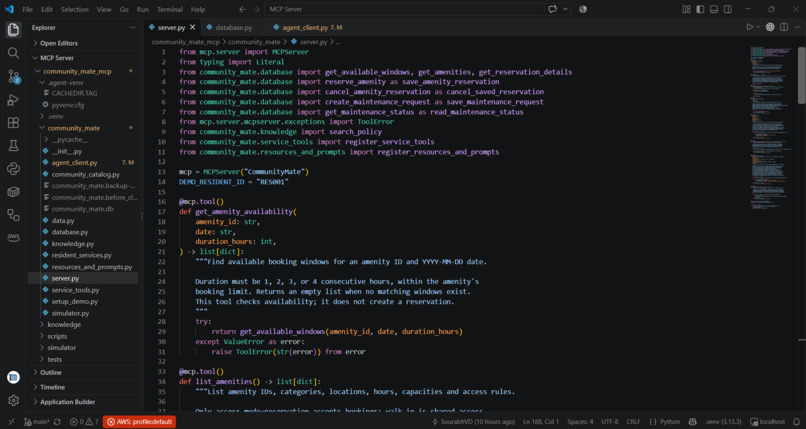806x429 pixels.
Task: Open the Help menu
Action: click(x=198, y=9)
